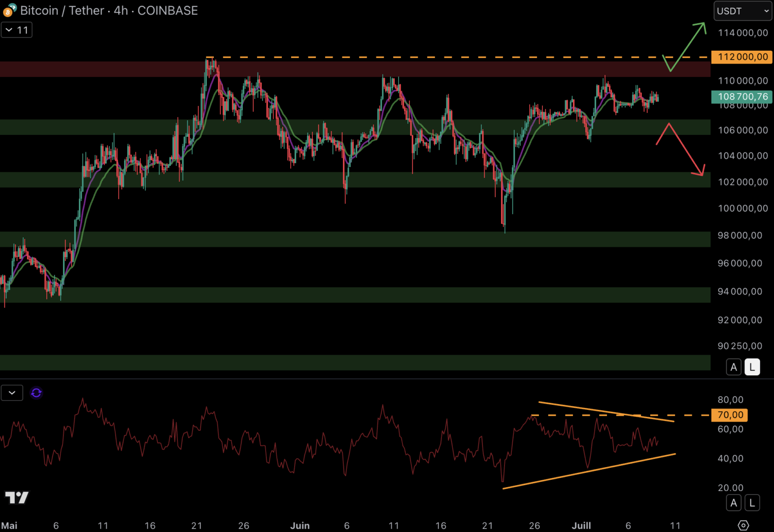Toggle auto scale (A) on the indicator pane
Viewport: 774px width, 532px height.
coord(734,503)
